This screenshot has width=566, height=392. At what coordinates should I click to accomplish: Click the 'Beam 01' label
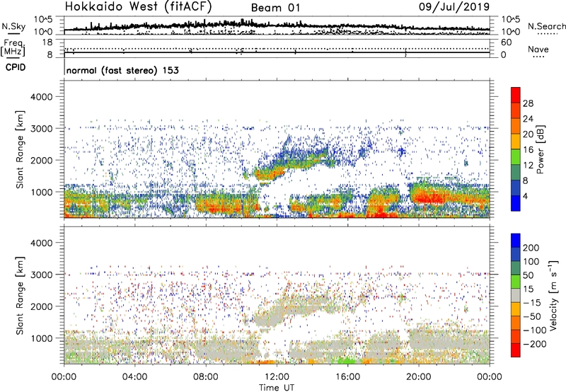click(275, 8)
